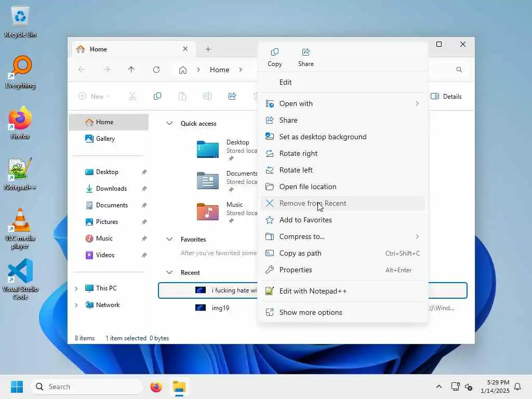The image size is (532, 399).
Task: Expand chevron after Home breadcrumb
Action: [x=241, y=70]
